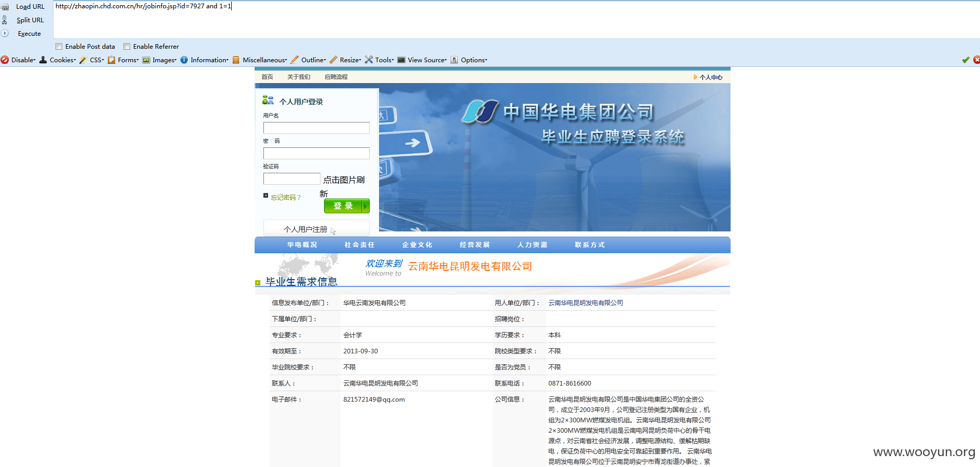Click 华电云南发电有限公司 publisher value
This screenshot has height=467, width=980.
[374, 303]
